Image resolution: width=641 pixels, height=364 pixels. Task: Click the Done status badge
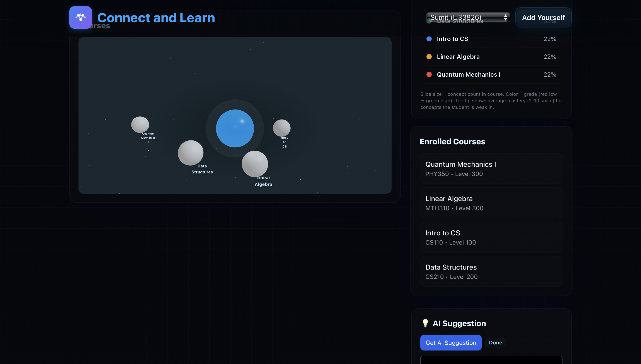[x=495, y=342]
